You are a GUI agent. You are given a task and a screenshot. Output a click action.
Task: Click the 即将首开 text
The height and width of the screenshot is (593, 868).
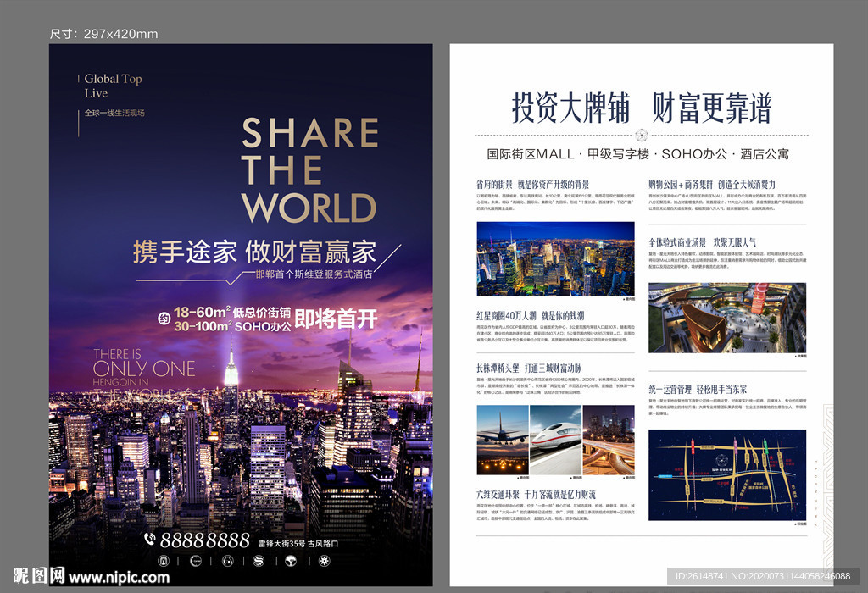[336, 319]
